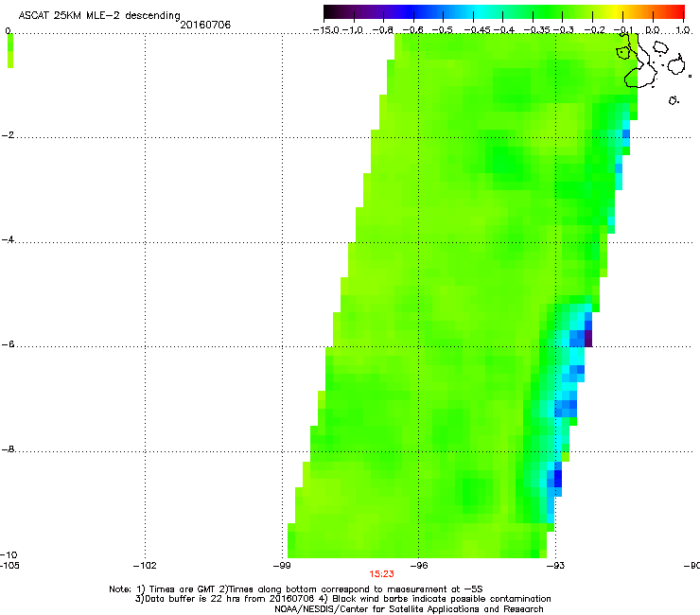Click the large Isabela island outline
The height and width of the screenshot is (615, 700).
[638, 62]
